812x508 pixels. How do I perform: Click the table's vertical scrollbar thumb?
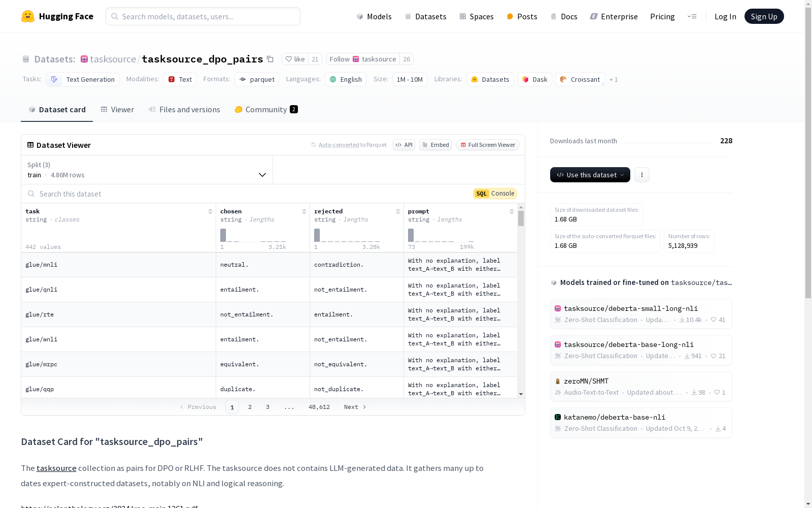[x=521, y=218]
